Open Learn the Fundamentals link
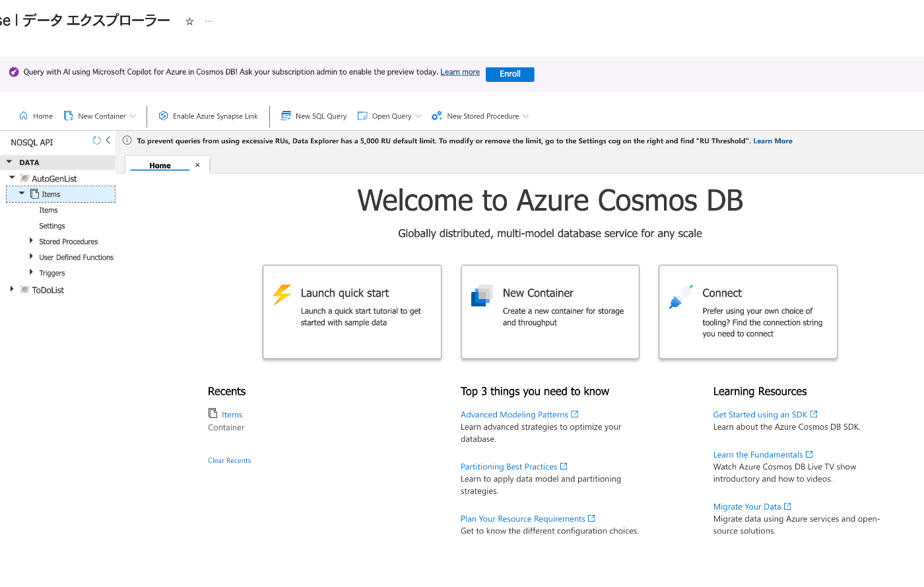 point(763,455)
